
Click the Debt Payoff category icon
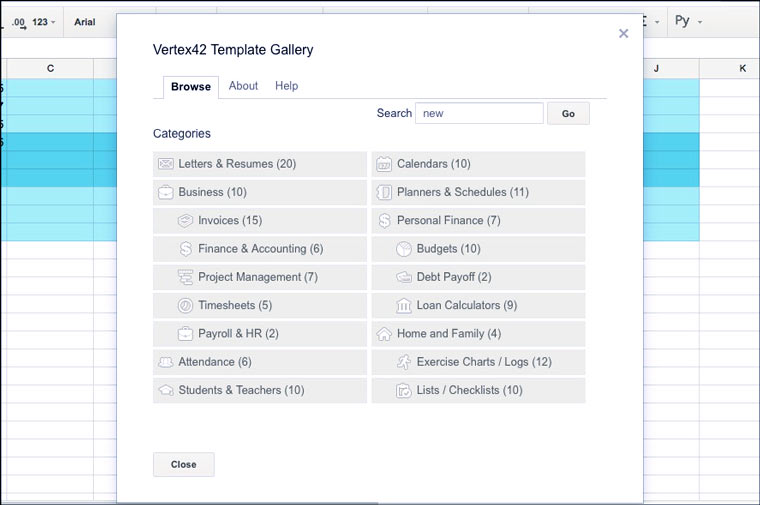[404, 277]
